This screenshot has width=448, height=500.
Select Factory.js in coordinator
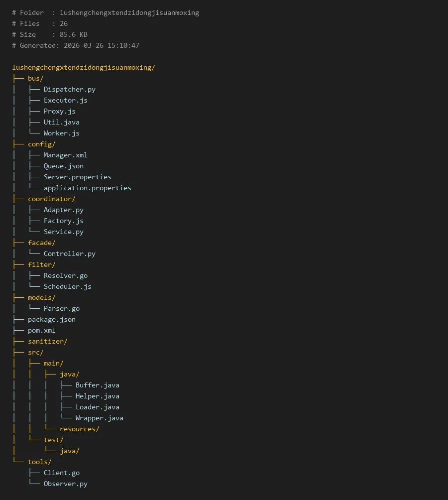click(x=63, y=221)
